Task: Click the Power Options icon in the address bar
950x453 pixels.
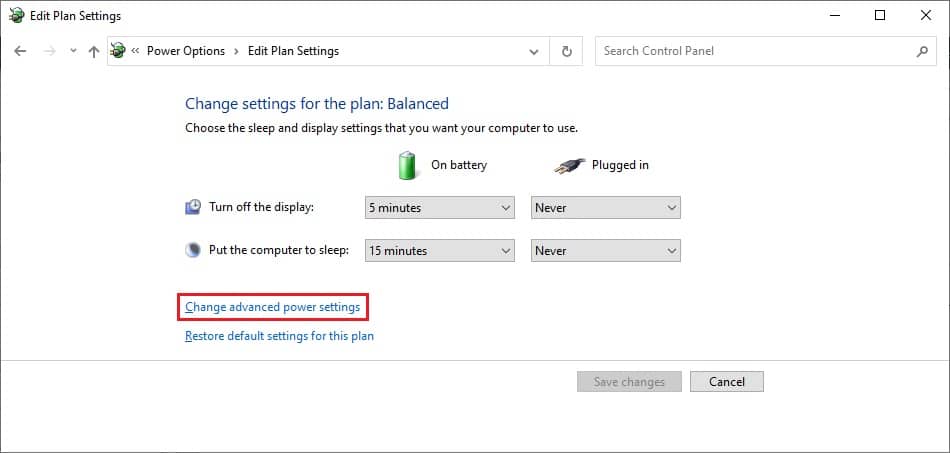Action: click(119, 51)
